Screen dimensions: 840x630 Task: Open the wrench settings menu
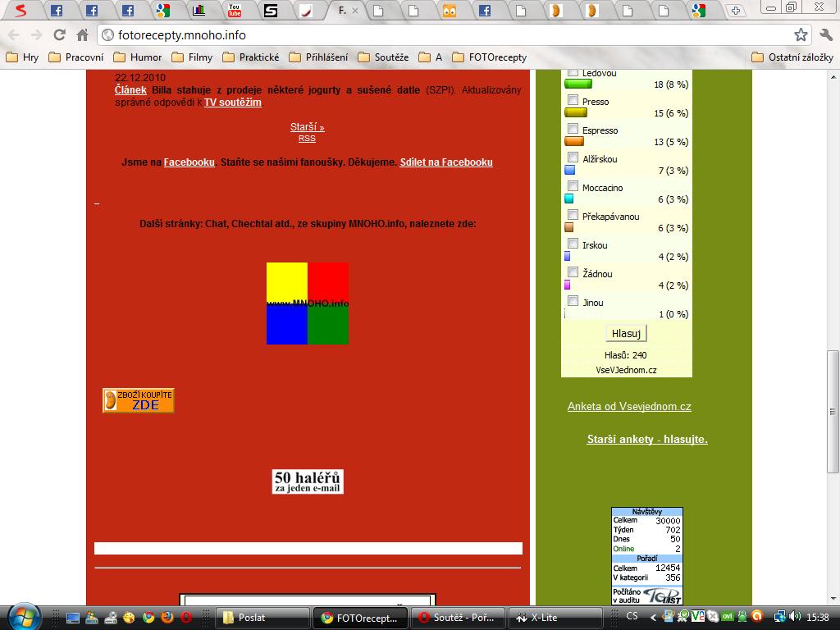[x=825, y=34]
